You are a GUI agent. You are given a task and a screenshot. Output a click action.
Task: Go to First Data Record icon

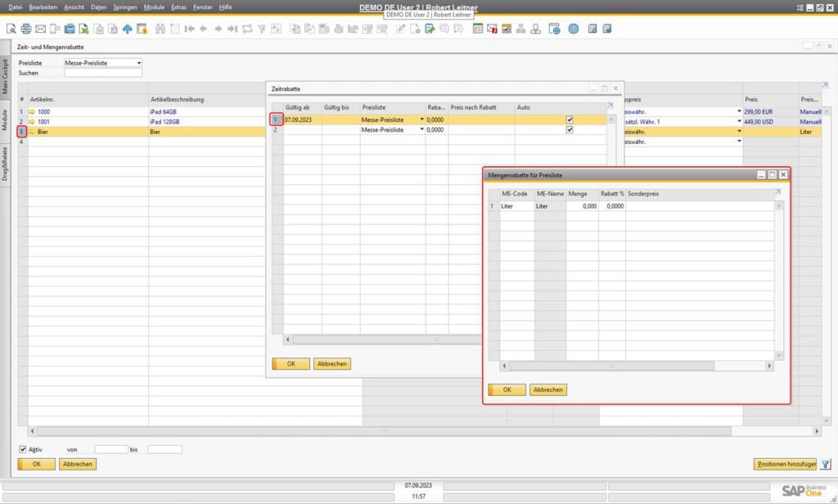(x=189, y=29)
